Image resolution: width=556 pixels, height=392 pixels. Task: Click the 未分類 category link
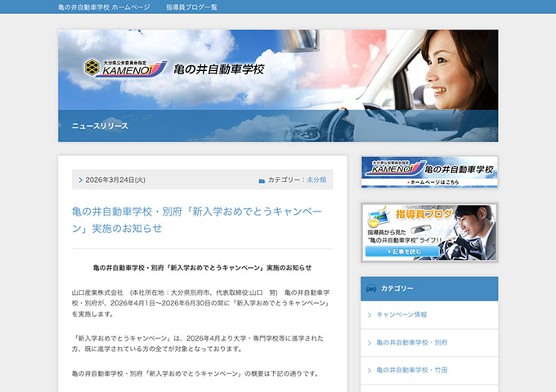tap(316, 180)
